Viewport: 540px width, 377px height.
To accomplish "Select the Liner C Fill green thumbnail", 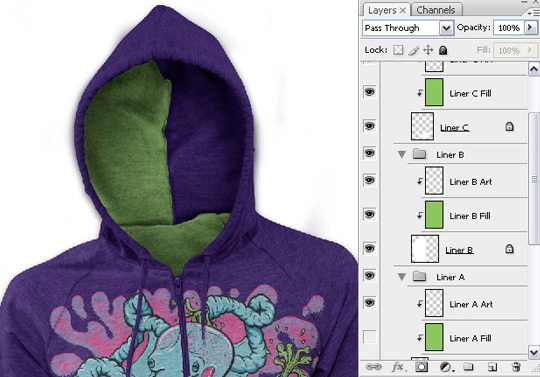I will (434, 92).
